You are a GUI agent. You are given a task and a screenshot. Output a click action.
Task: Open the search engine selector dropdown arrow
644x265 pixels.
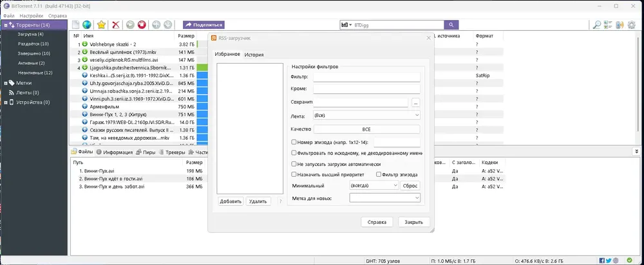(350, 25)
